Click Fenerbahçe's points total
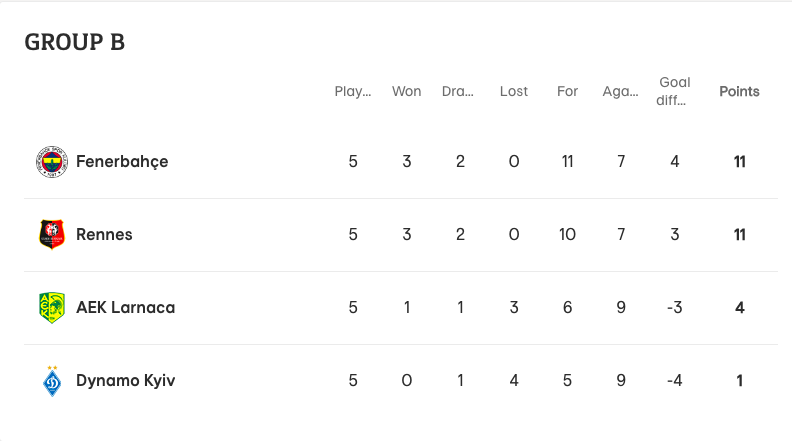This screenshot has height=441, width=792. click(740, 162)
